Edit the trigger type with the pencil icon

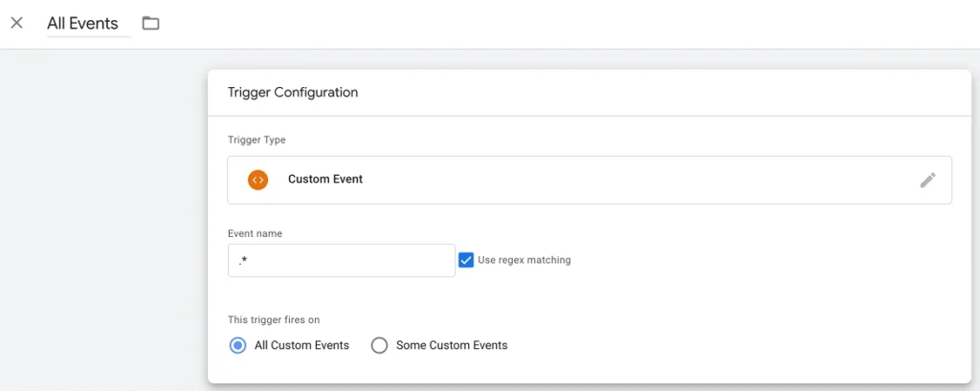928,180
